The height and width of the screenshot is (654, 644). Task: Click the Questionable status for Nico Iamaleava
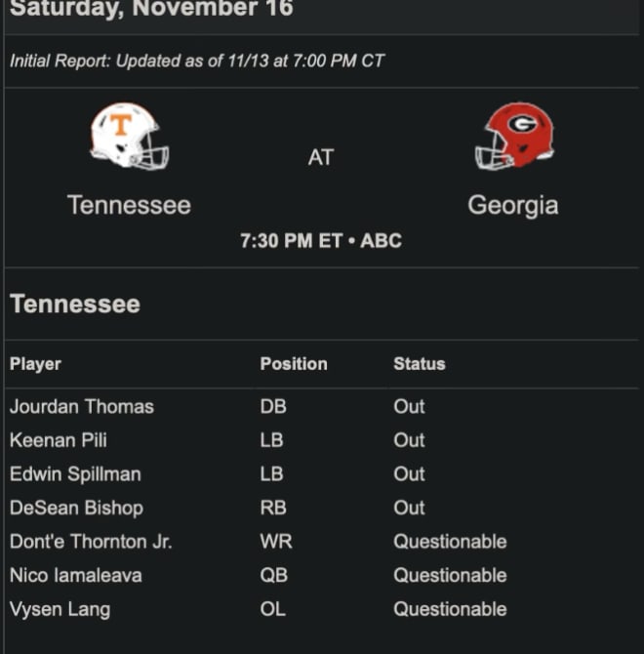click(x=450, y=575)
